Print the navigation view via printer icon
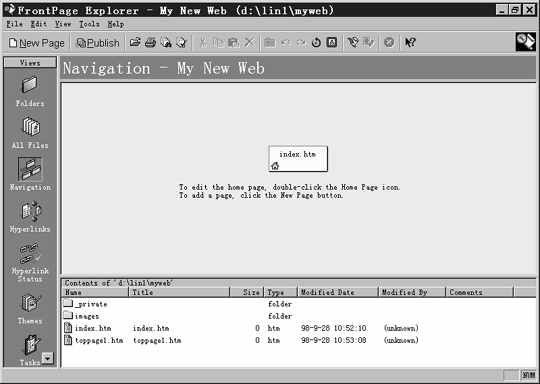Screen dimensions: 540x384 click(150, 43)
